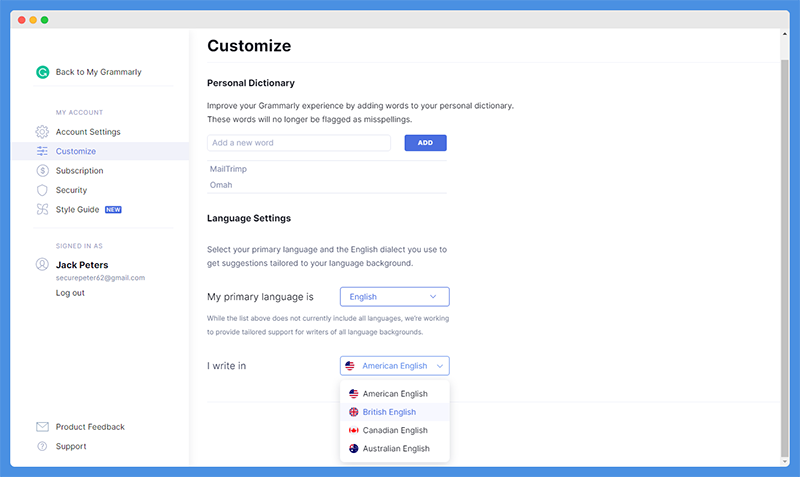The width and height of the screenshot is (800, 477).
Task: Click the Jack Peters profile avatar icon
Action: [42, 264]
